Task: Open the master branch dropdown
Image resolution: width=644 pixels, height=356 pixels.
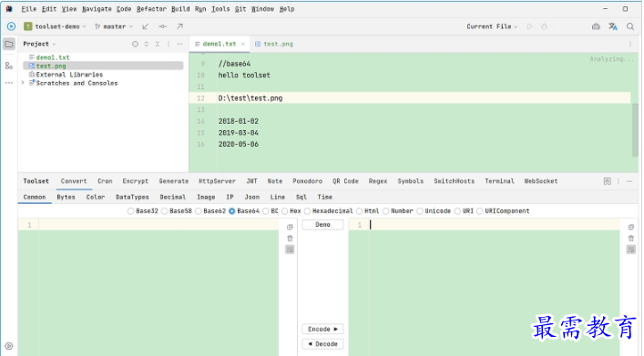Action: (x=114, y=26)
